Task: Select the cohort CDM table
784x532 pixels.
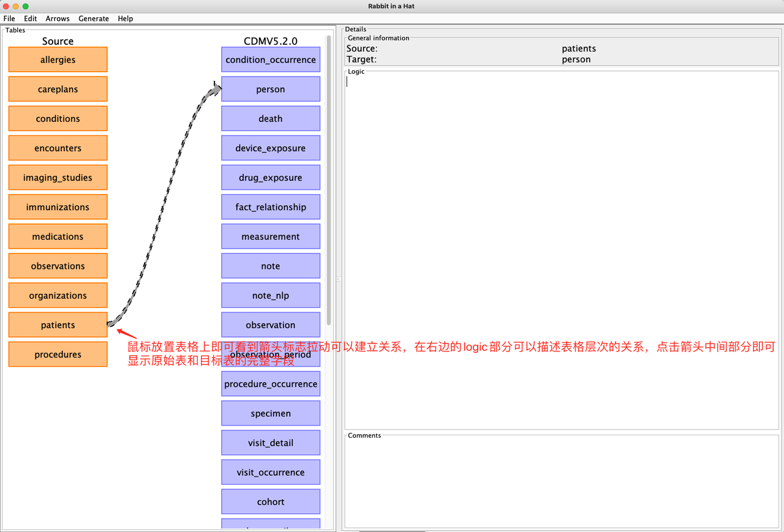Action: 270,501
